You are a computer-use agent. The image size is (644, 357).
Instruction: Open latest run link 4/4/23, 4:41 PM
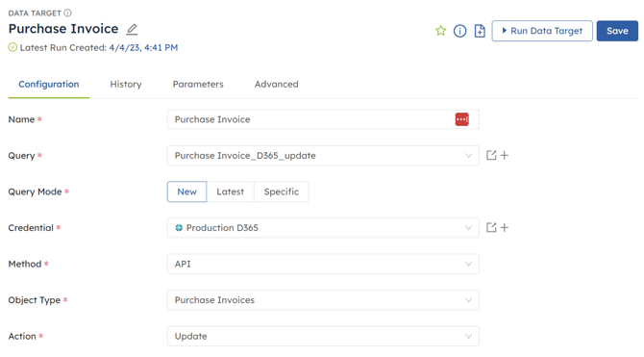[x=143, y=48]
